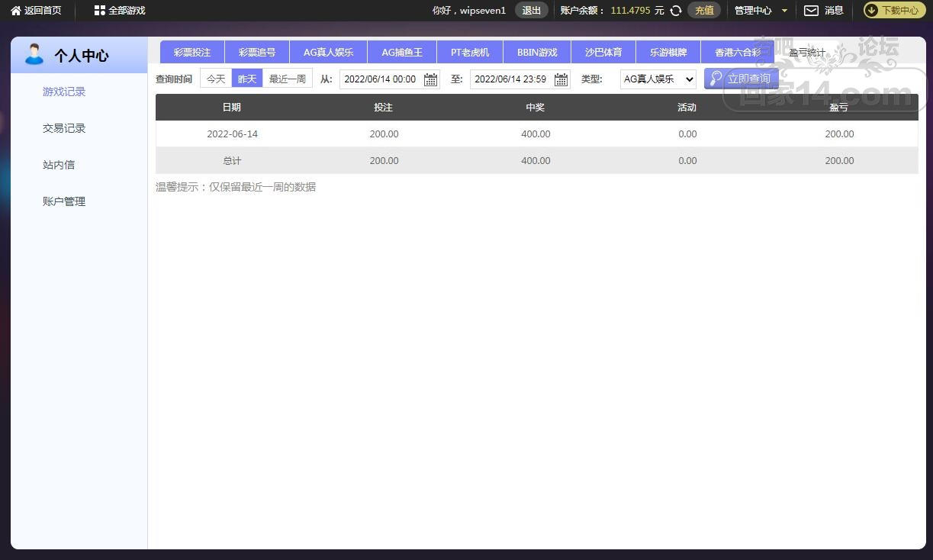This screenshot has width=933, height=560.
Task: Open the 沙巴体育 tab
Action: click(603, 53)
